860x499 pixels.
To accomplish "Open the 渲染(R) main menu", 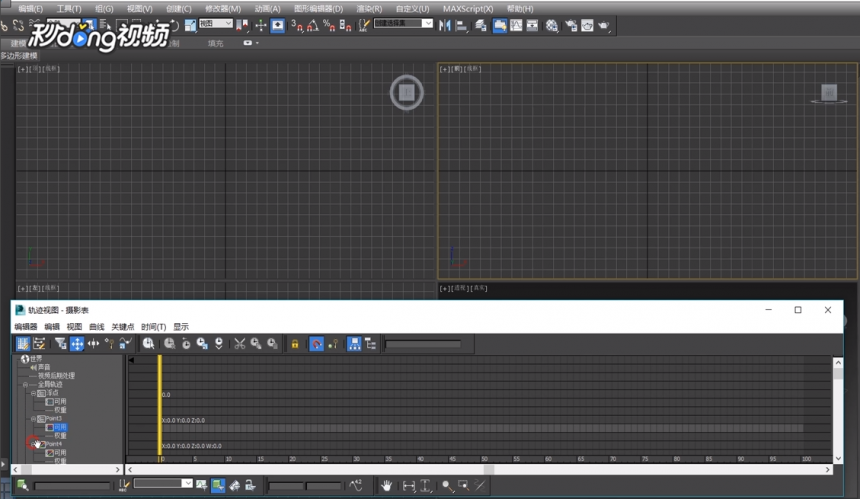I will click(x=369, y=9).
